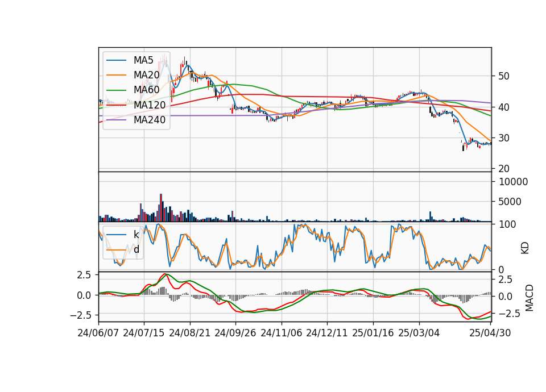Click the 24/09/26 date axis label

click(x=235, y=333)
